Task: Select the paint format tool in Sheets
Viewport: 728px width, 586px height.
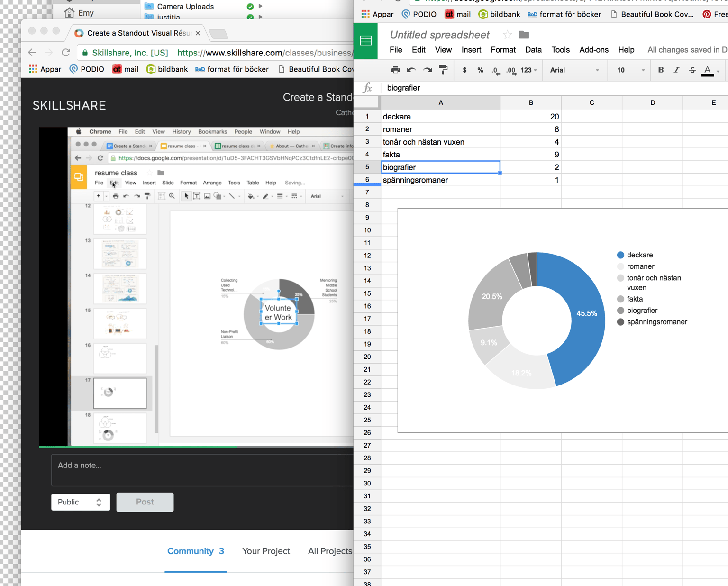Action: [444, 70]
